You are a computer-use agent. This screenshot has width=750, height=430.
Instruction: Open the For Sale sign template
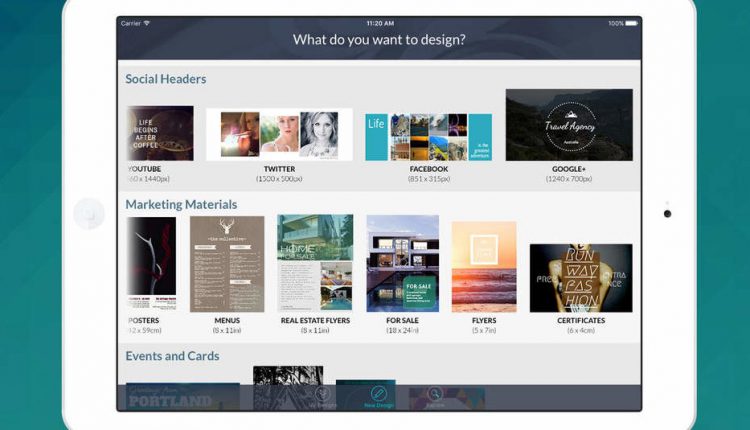point(402,263)
